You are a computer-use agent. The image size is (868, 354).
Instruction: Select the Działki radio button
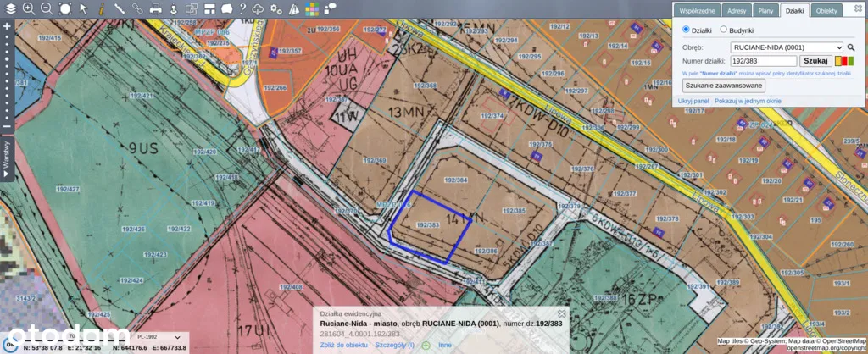pyautogui.click(x=687, y=30)
